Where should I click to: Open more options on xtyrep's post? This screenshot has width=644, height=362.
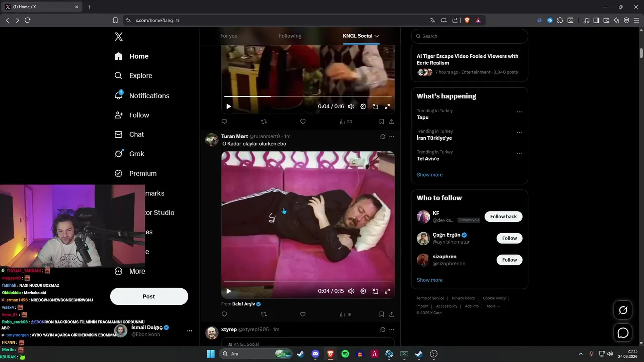(x=392, y=329)
